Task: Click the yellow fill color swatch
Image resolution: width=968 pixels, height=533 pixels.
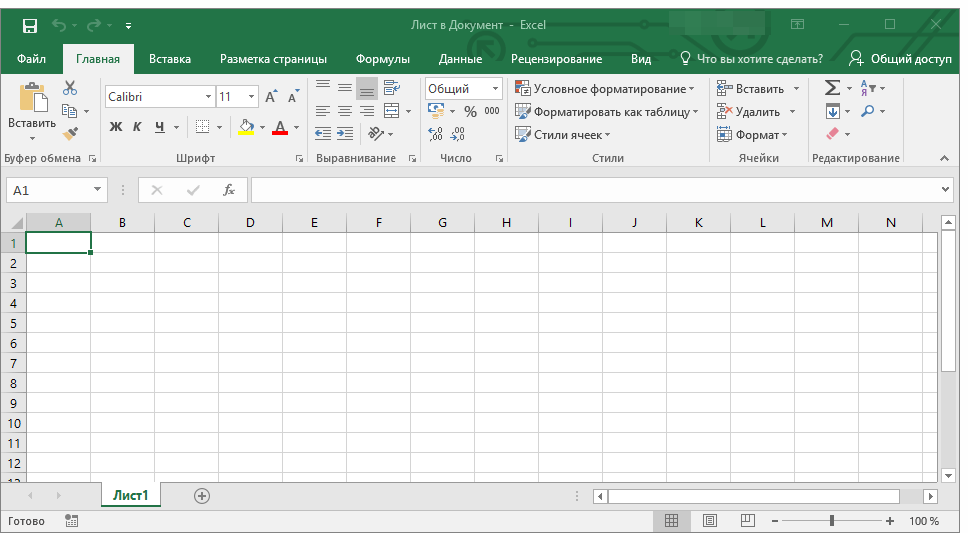Action: (x=246, y=128)
